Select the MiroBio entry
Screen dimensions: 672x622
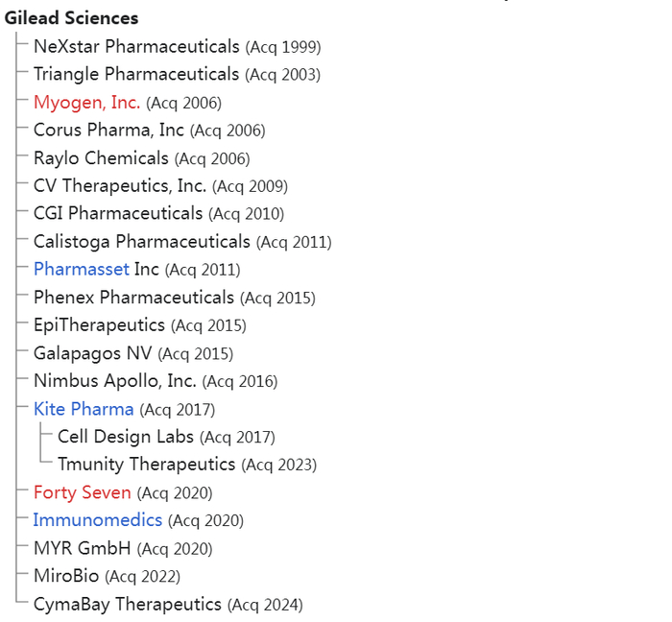point(67,576)
